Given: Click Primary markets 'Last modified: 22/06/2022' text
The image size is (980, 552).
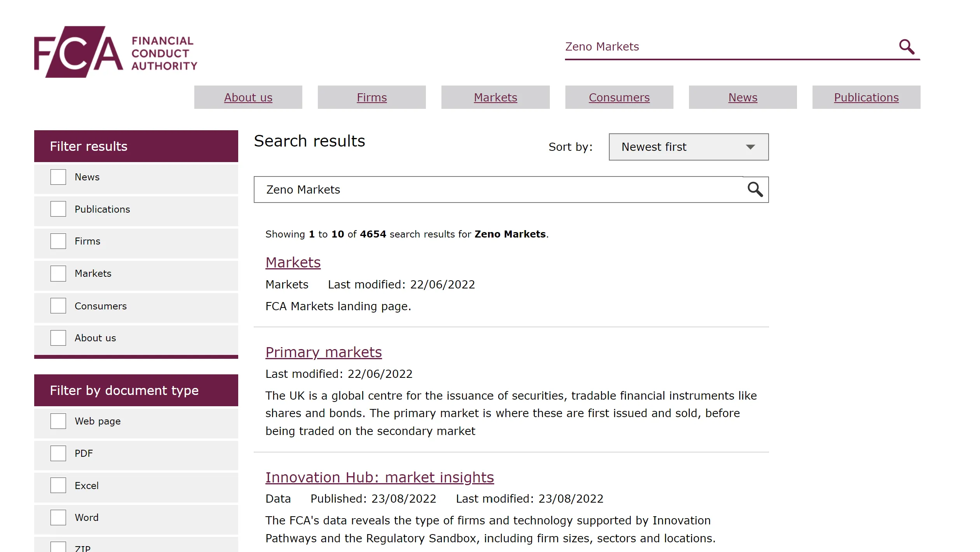Looking at the screenshot, I should [339, 374].
